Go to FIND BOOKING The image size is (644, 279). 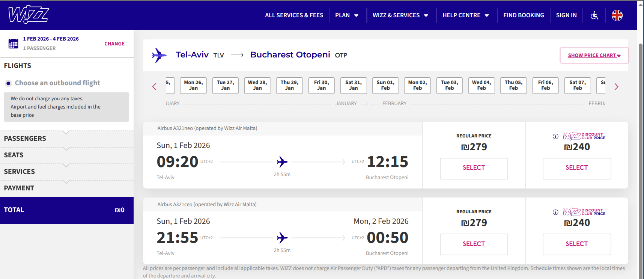click(x=524, y=15)
